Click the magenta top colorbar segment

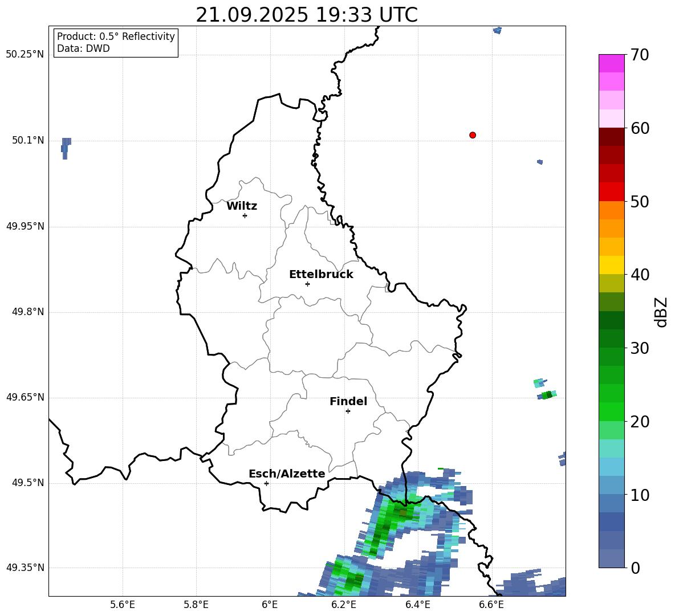[611, 63]
